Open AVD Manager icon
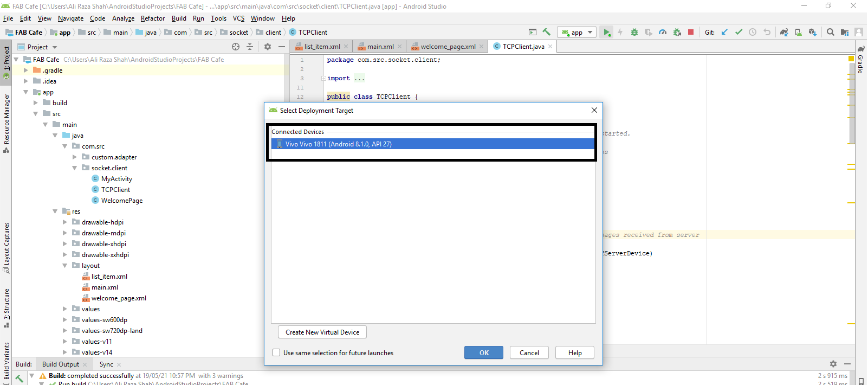Image resolution: width=868 pixels, height=385 pixels. (798, 32)
